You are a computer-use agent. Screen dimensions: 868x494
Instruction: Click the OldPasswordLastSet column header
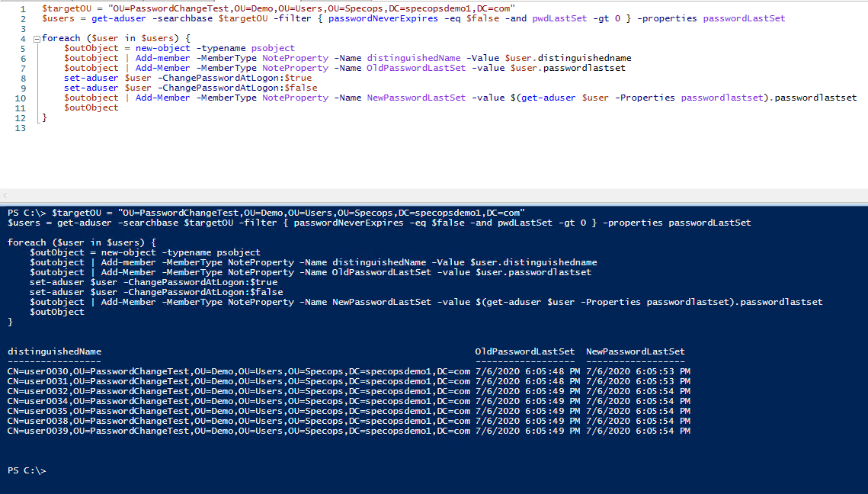pos(524,352)
